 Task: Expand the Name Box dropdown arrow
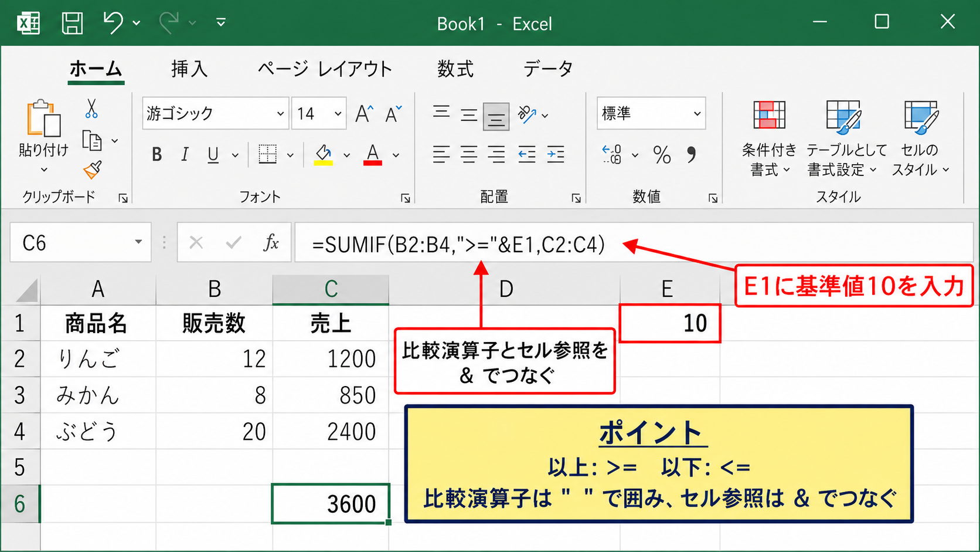click(138, 242)
